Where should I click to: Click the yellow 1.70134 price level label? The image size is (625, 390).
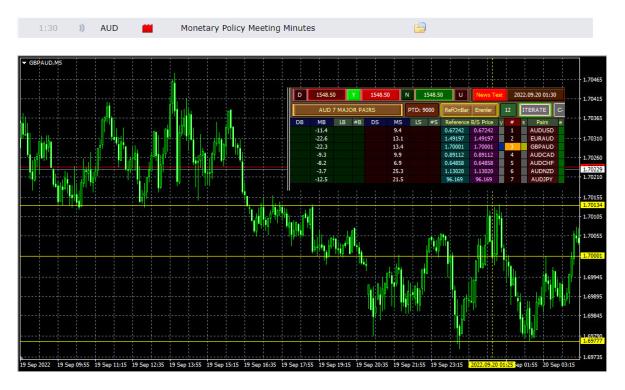click(593, 205)
